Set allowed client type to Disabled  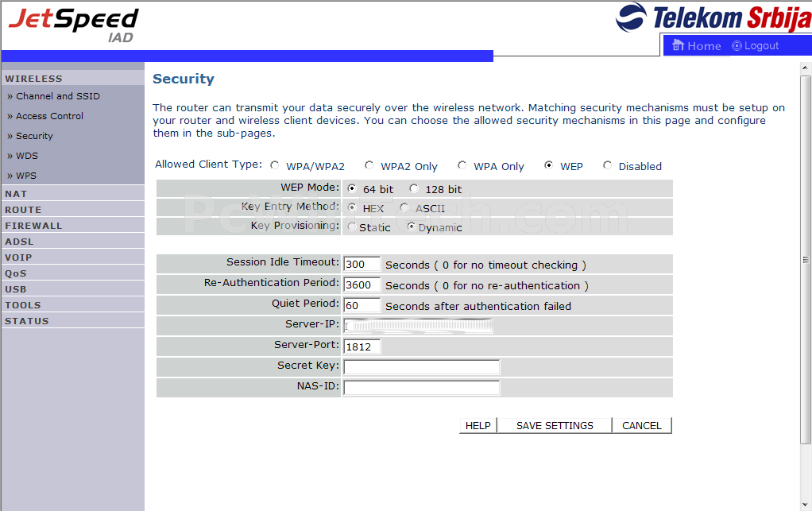pos(608,165)
